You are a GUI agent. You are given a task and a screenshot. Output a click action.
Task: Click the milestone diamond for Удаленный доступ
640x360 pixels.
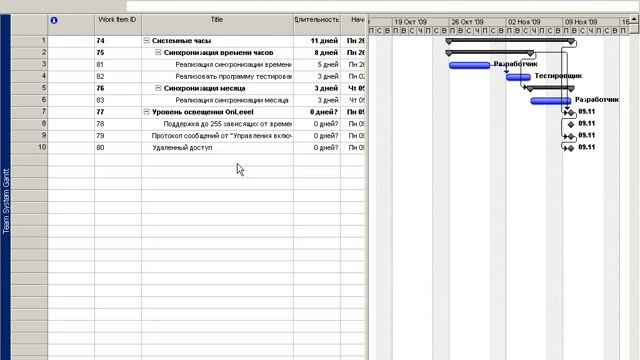[571, 148]
